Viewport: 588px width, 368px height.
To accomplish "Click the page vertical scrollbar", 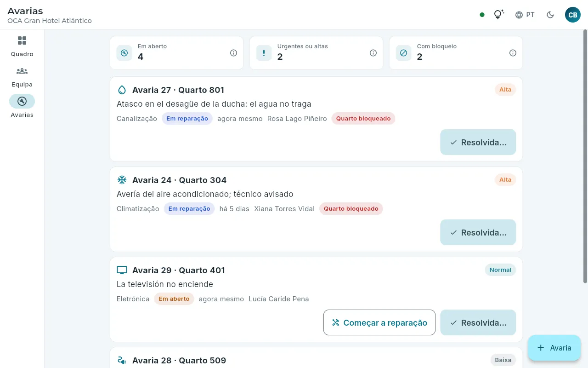I will click(x=585, y=156).
